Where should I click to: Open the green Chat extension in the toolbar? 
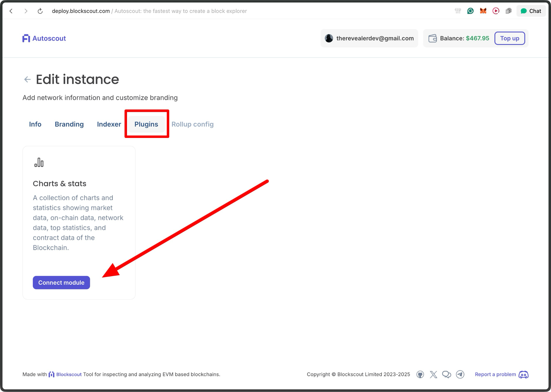531,11
